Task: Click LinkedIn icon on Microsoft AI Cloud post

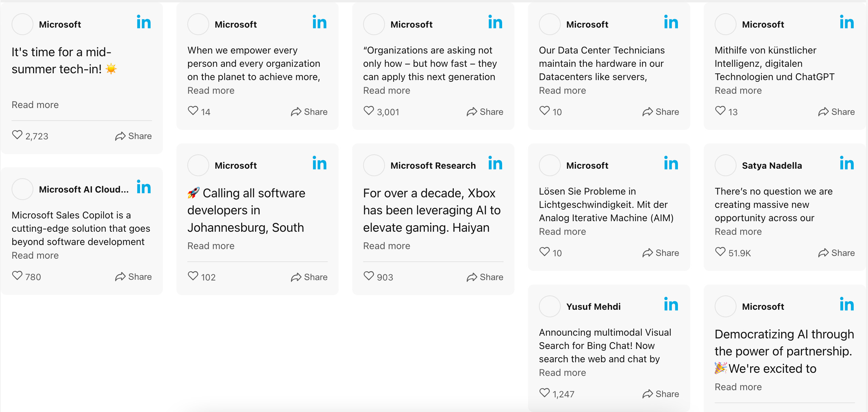Action: click(143, 187)
